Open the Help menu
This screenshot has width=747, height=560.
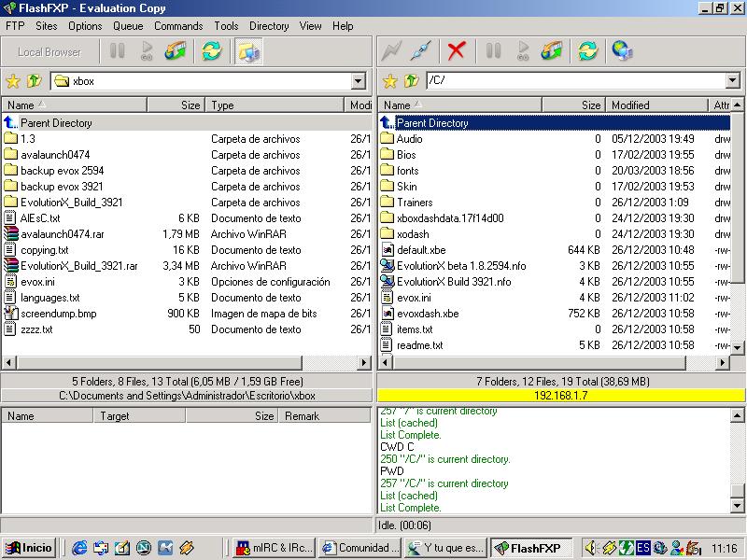point(343,26)
